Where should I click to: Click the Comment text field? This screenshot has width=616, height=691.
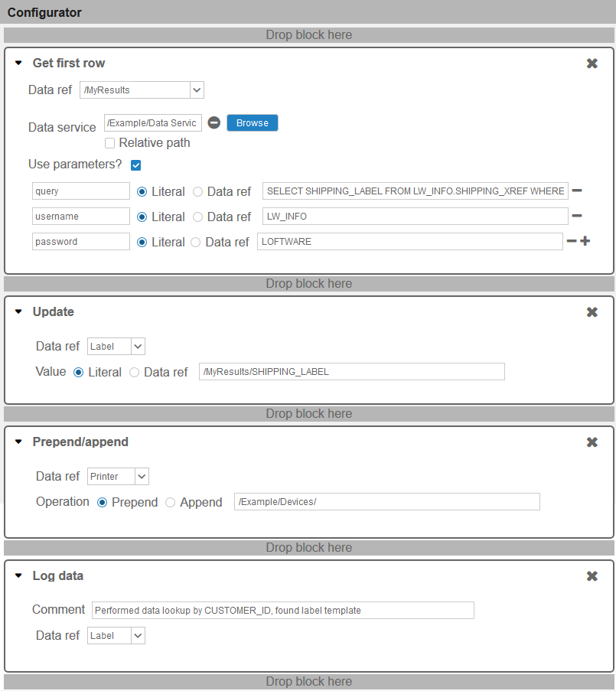coord(283,611)
